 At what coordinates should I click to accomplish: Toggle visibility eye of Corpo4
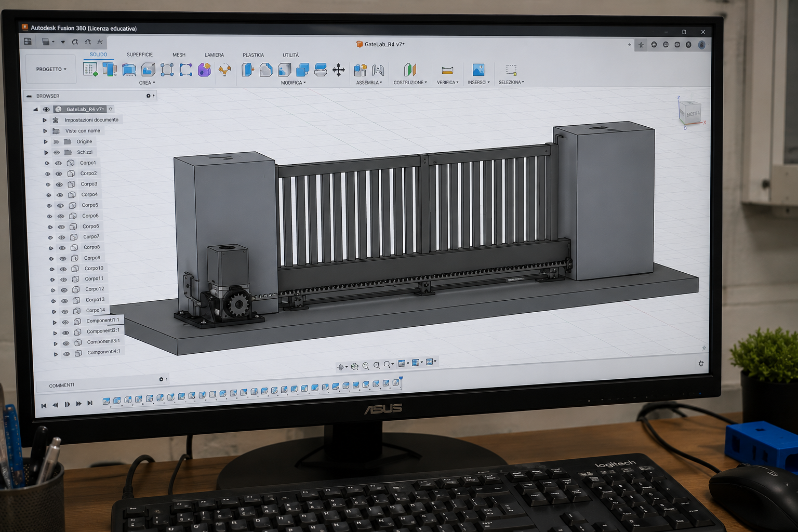pyautogui.click(x=60, y=195)
